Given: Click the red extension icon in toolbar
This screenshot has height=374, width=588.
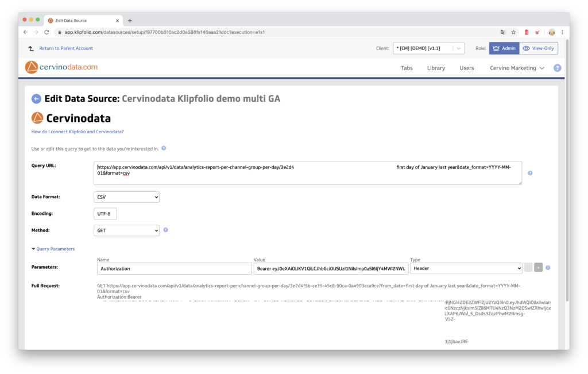Looking at the screenshot, I should click(527, 32).
